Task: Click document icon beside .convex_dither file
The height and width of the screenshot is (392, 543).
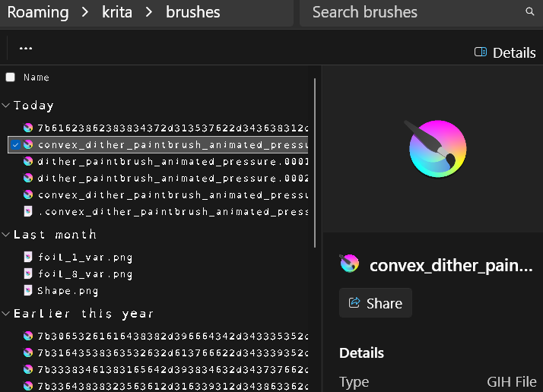Action: click(28, 211)
